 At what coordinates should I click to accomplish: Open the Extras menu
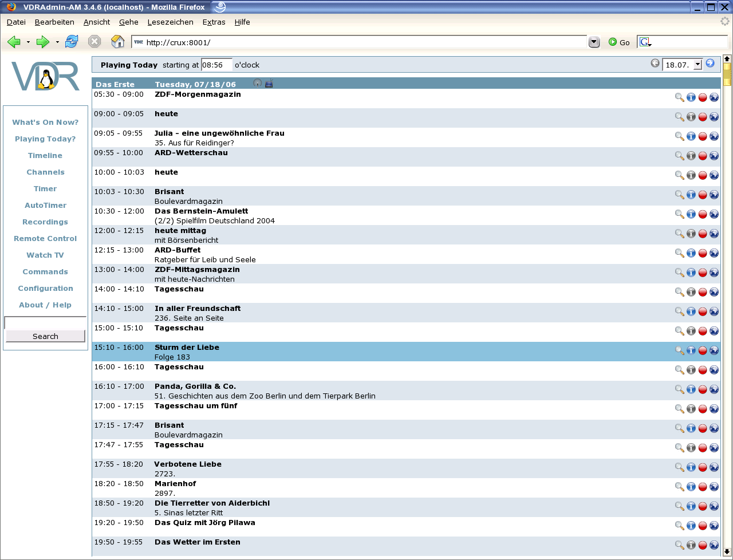pos(214,22)
